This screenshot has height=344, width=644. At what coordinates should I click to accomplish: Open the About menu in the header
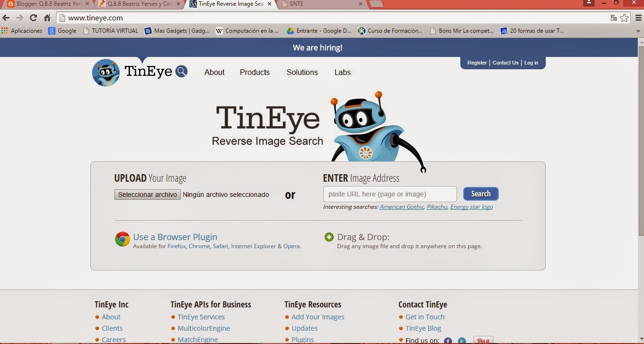(x=215, y=72)
